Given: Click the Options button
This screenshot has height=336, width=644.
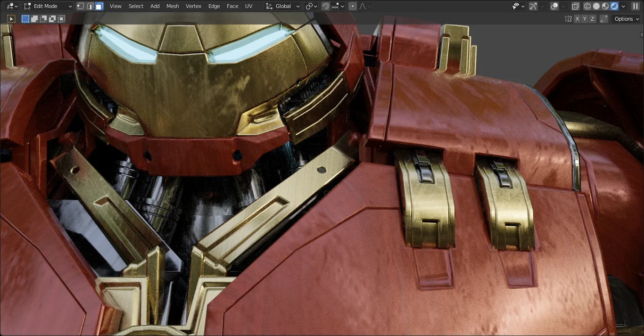Looking at the screenshot, I should (626, 19).
